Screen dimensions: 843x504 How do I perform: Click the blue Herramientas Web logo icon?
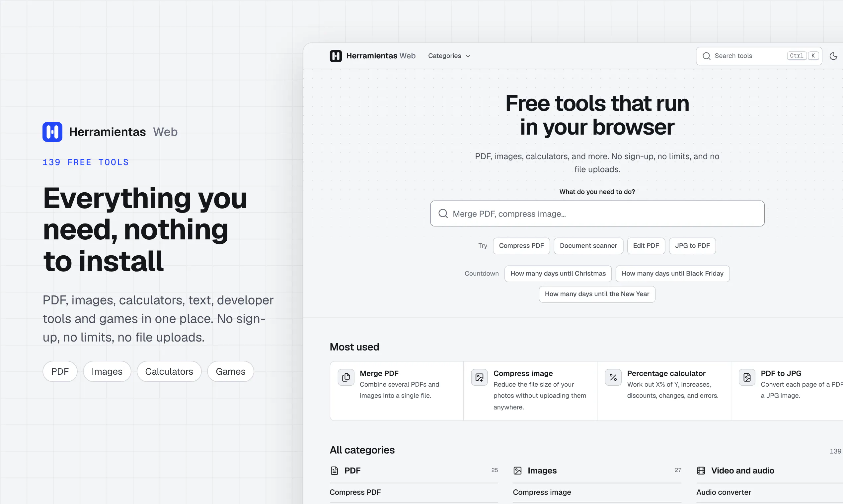click(52, 132)
